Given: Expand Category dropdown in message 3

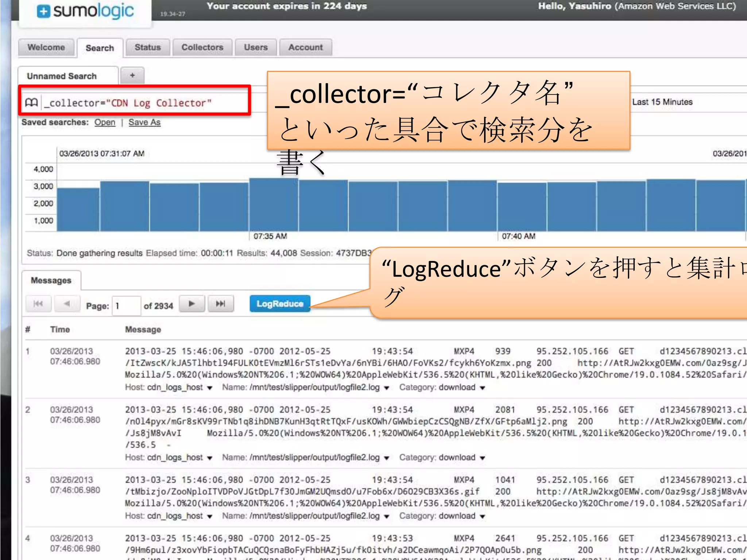Looking at the screenshot, I should pos(482,517).
